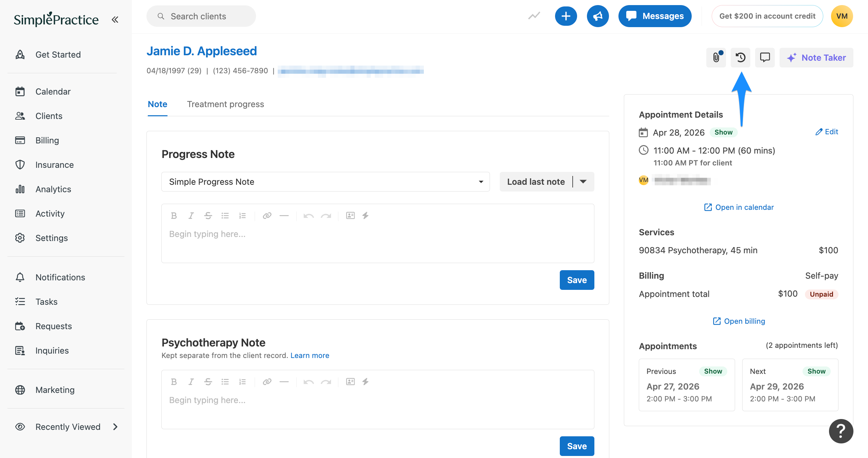Click Show status badge beside Apr 28, 2026

[723, 132]
